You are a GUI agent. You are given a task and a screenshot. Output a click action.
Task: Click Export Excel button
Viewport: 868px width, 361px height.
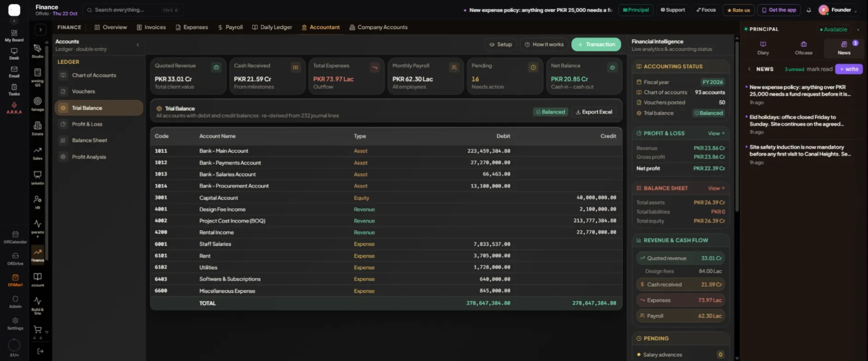tap(594, 112)
